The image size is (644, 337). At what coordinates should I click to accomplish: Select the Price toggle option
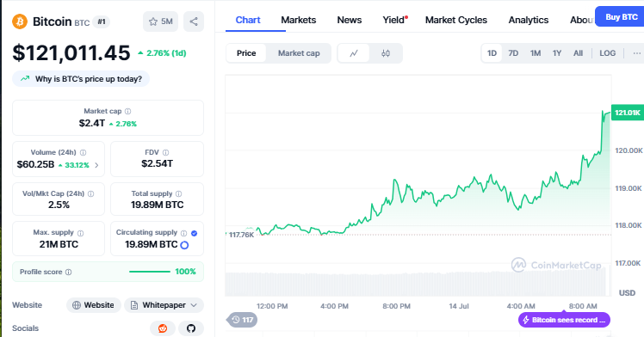pos(246,53)
